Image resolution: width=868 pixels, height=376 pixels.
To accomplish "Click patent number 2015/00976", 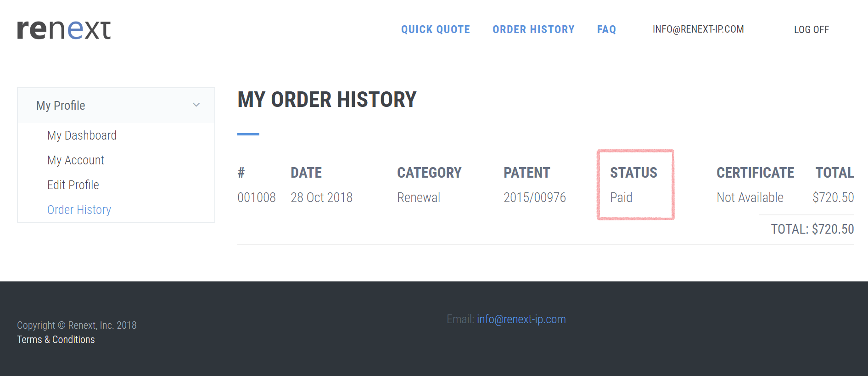I will [x=535, y=197].
